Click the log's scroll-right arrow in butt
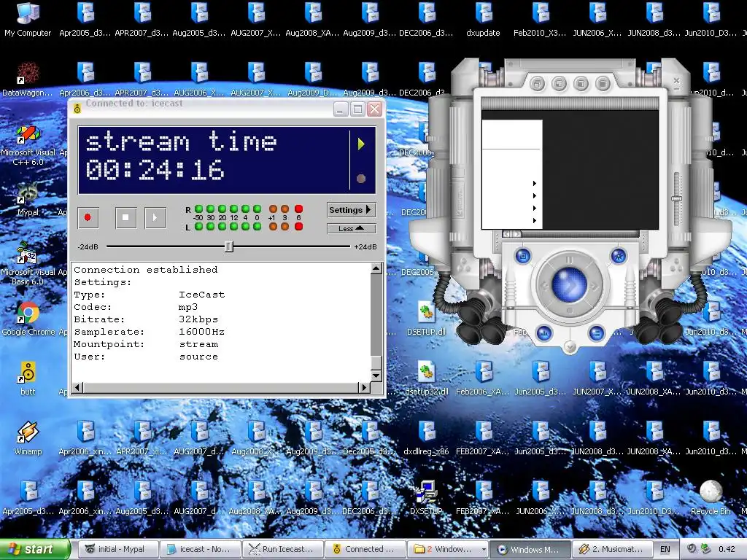 [365, 387]
